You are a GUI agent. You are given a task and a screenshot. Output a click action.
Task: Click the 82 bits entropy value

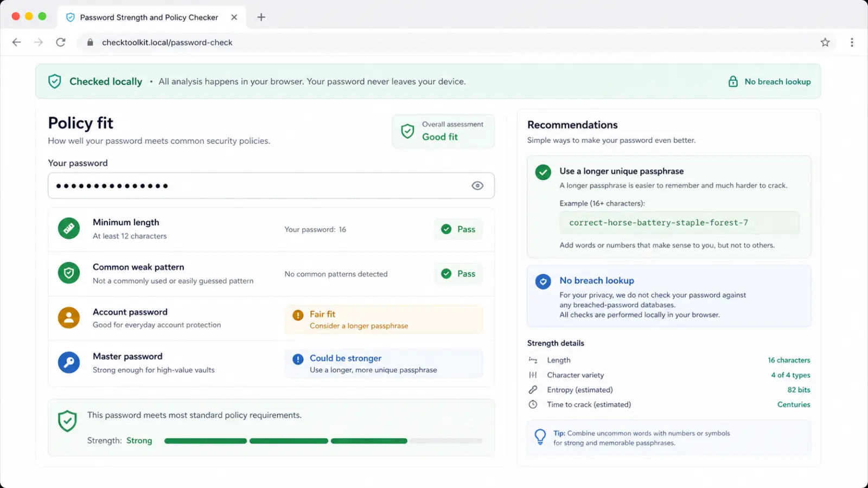point(799,390)
